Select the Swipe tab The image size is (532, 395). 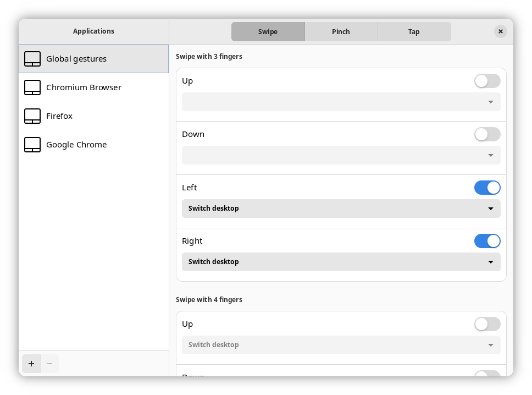tap(268, 31)
